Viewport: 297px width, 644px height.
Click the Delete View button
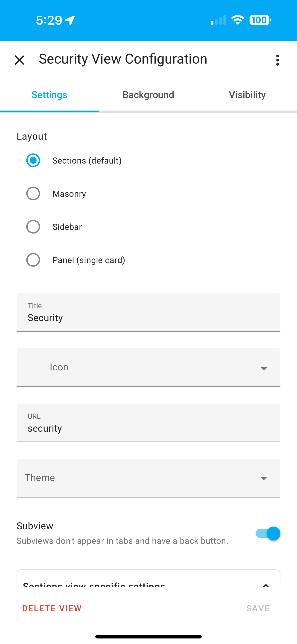click(x=52, y=608)
